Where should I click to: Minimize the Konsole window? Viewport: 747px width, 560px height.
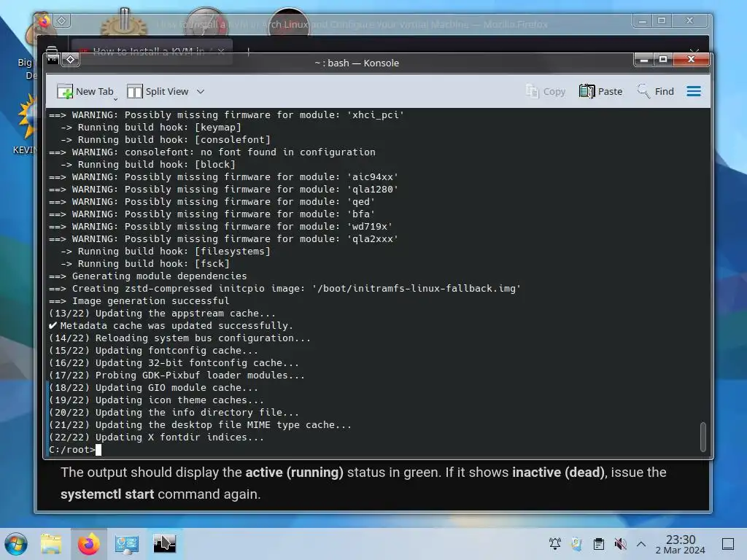pos(644,60)
